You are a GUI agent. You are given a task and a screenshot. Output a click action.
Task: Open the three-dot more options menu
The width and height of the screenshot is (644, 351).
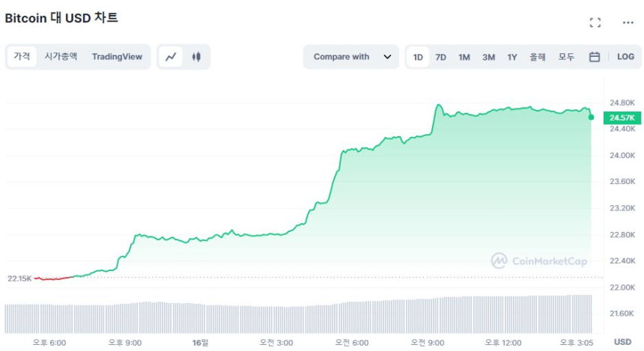(628, 22)
